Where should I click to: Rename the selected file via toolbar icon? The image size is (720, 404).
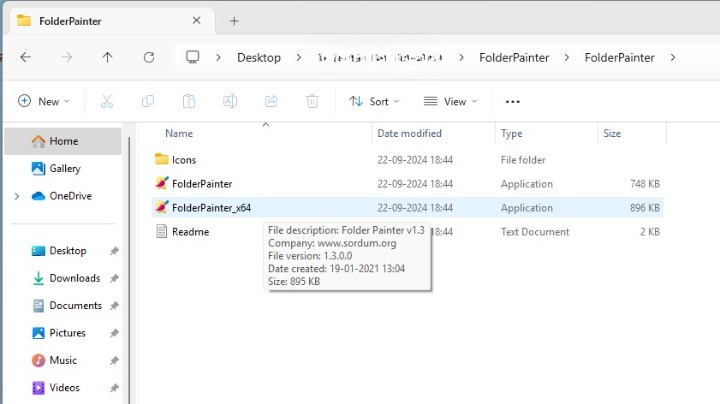coord(230,101)
